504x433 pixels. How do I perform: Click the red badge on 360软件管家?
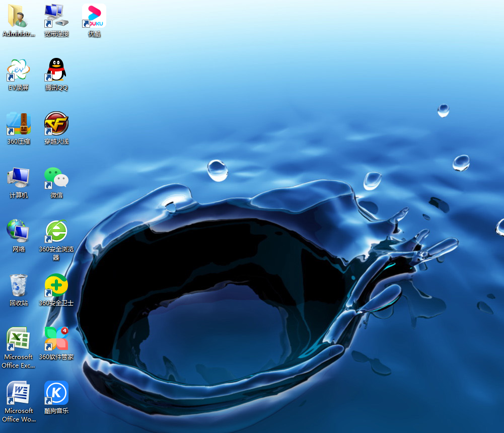coord(64,331)
